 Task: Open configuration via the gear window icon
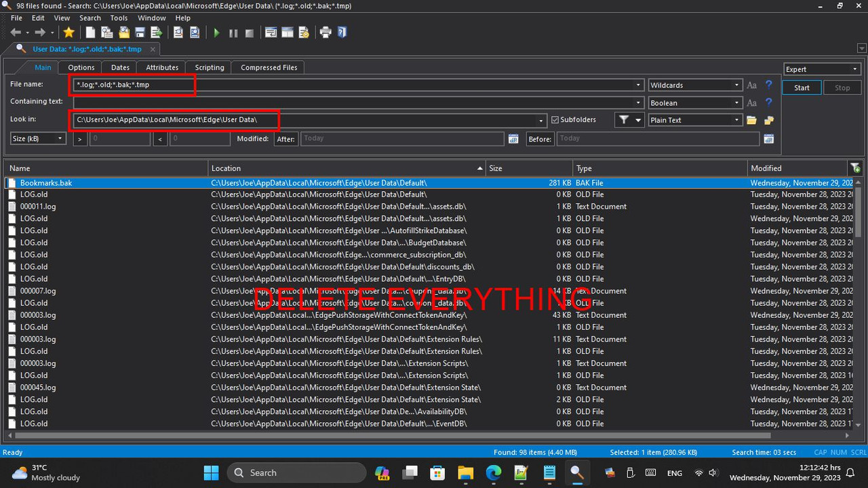point(304,33)
